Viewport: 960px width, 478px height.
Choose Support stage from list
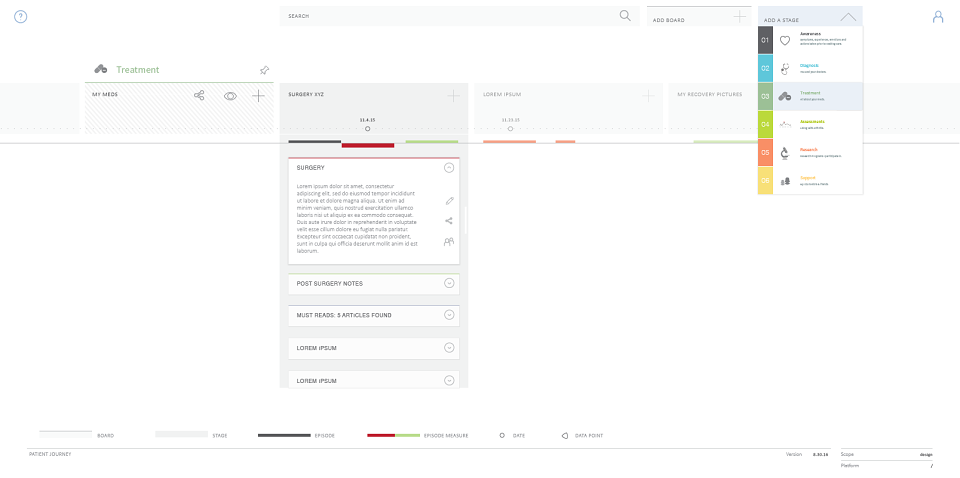point(811,181)
